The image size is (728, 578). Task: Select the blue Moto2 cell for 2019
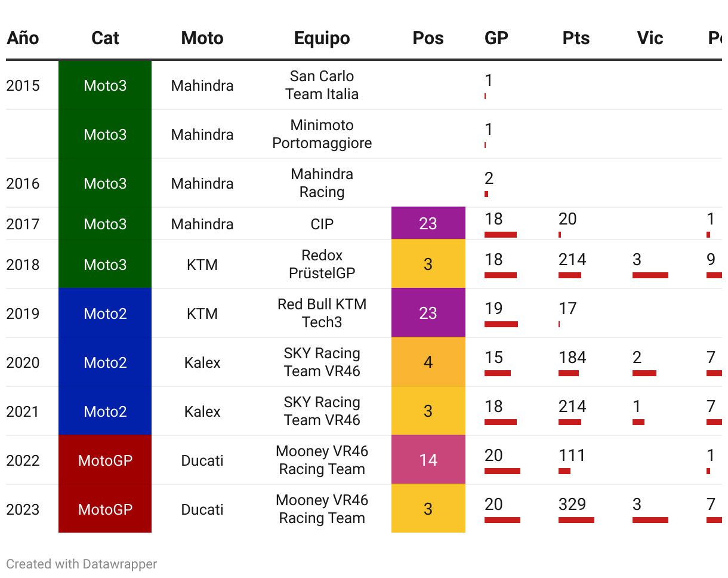(105, 313)
